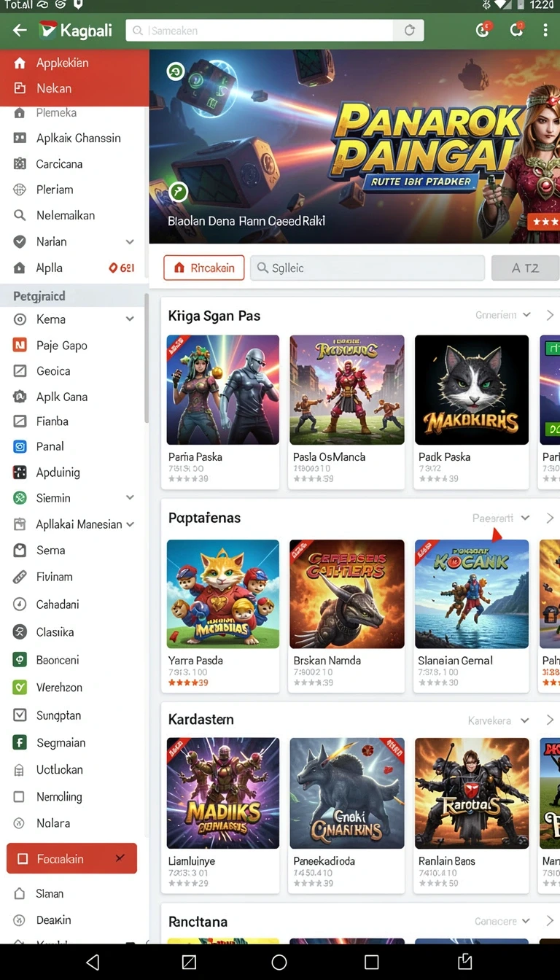Open Ranlain Bans game thumbnail
Viewport: 560px width, 980px height.
(472, 793)
